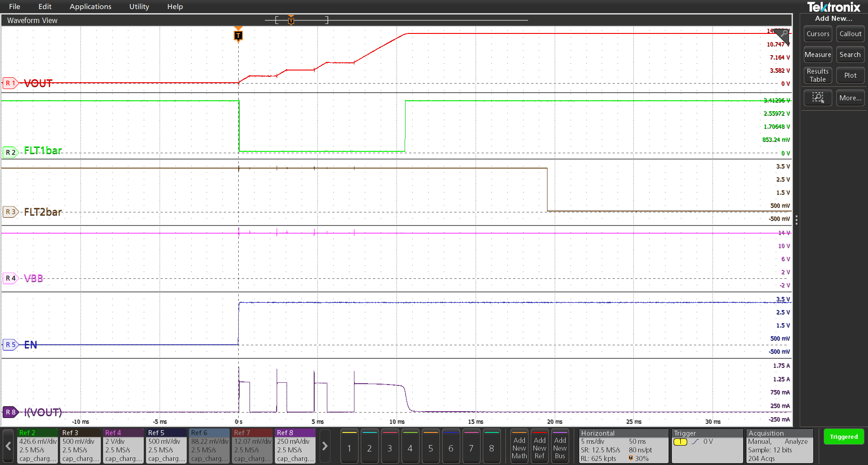The height and width of the screenshot is (465, 868).
Task: Enable channel 4 button
Action: click(x=410, y=446)
